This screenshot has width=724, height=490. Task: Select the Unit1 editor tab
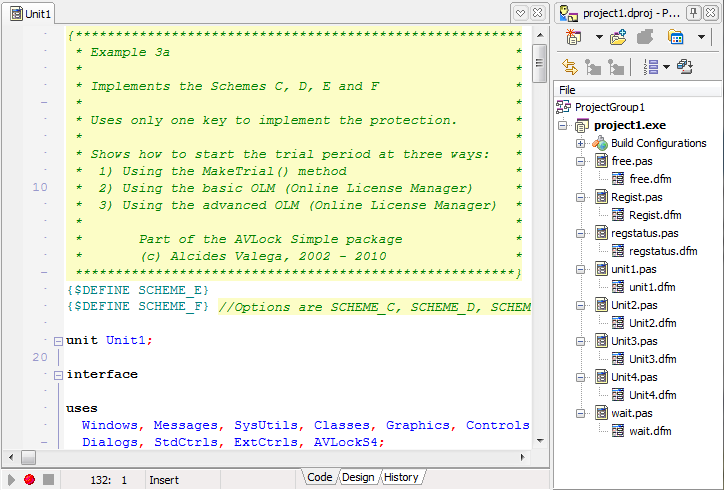30,13
